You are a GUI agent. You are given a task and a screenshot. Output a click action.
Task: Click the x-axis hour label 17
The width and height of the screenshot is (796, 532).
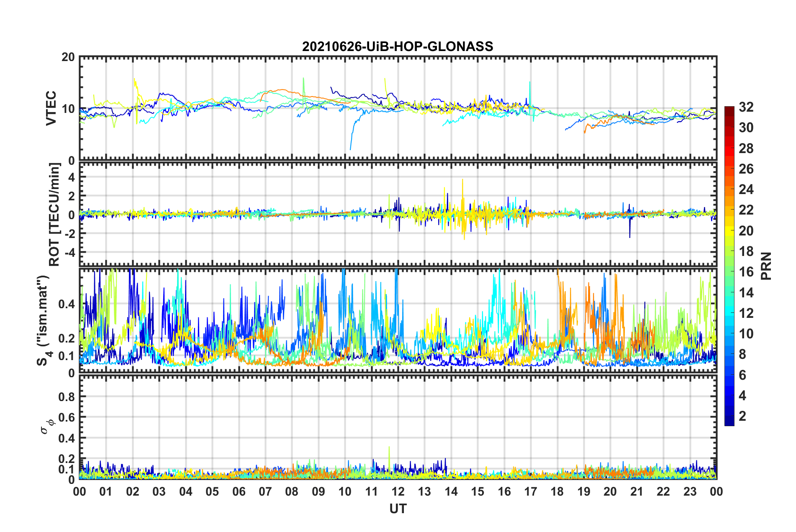pos(531,491)
